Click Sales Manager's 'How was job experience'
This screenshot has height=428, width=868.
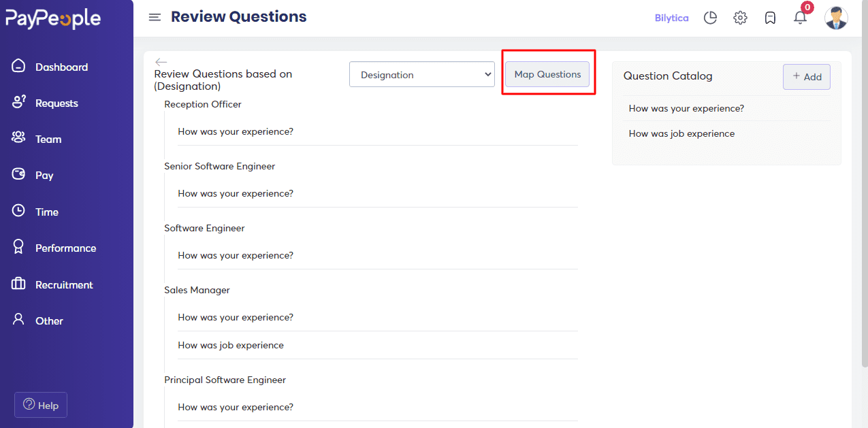(x=231, y=345)
